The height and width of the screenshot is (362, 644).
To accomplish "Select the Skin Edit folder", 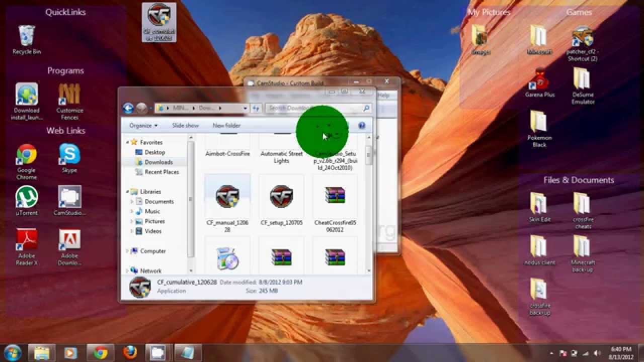I will coord(539,208).
